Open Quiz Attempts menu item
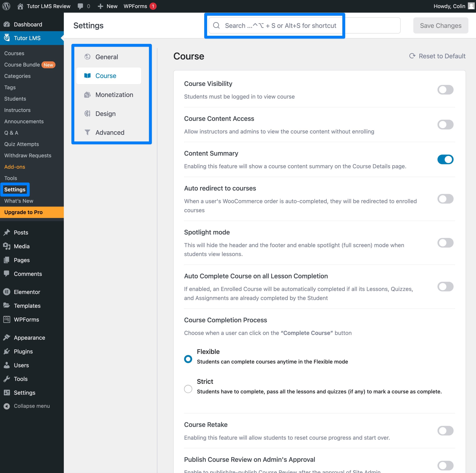Image resolution: width=476 pixels, height=473 pixels. (21, 144)
